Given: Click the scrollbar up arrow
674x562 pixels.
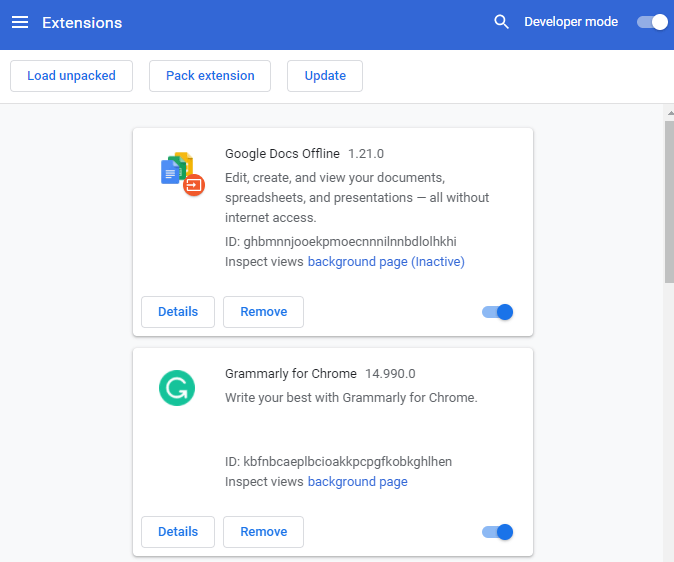Looking at the screenshot, I should [x=670, y=113].
